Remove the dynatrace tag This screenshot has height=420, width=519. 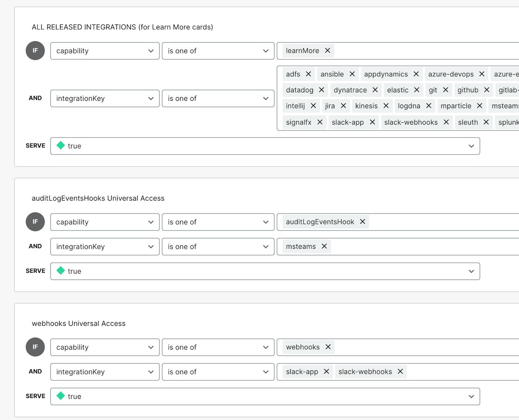pyautogui.click(x=375, y=90)
